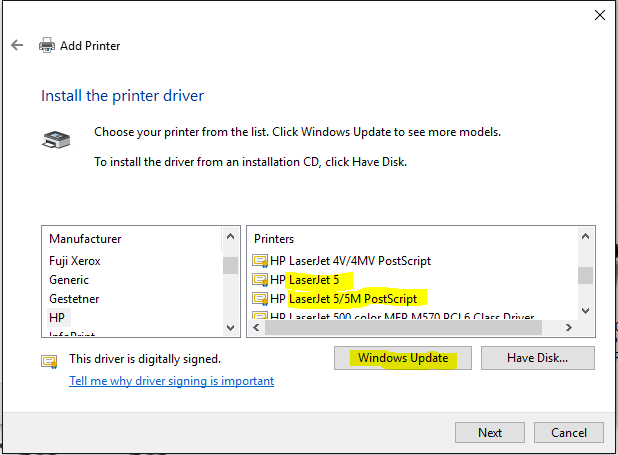Click the Printers list vertical scrollbar thumb

click(x=585, y=274)
